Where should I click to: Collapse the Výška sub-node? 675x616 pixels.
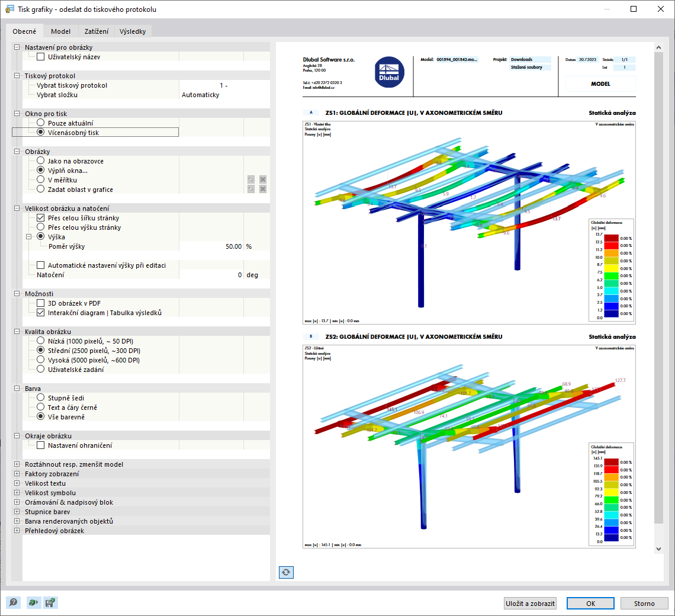29,236
